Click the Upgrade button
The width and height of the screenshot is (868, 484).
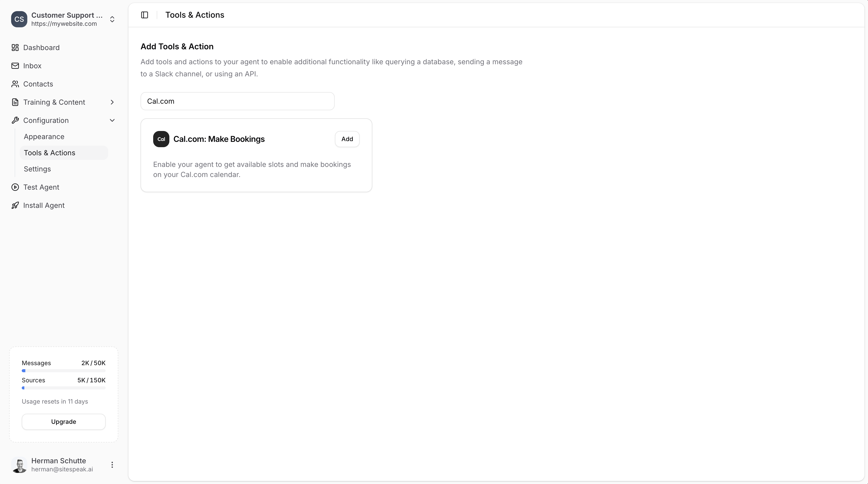tap(63, 422)
